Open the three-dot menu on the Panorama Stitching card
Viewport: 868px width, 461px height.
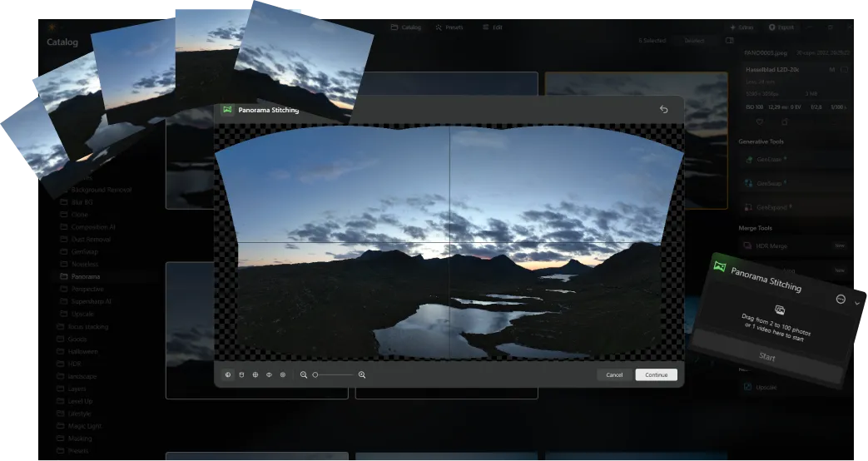coord(841,299)
